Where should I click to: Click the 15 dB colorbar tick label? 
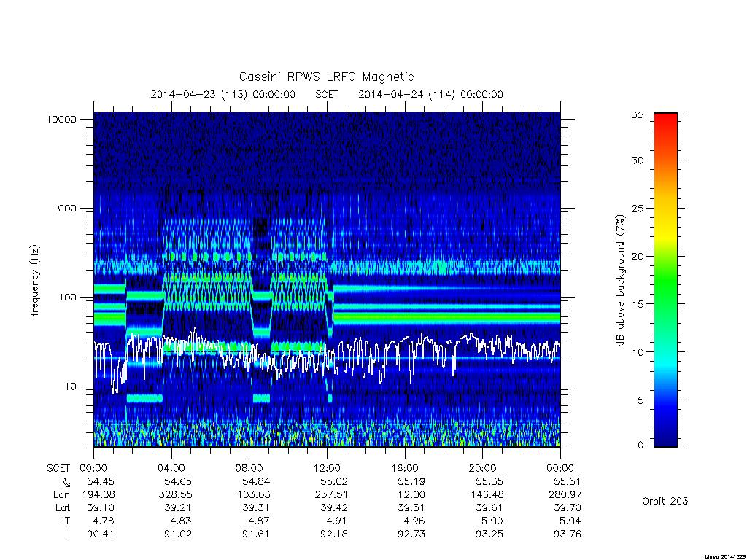pyautogui.click(x=638, y=304)
